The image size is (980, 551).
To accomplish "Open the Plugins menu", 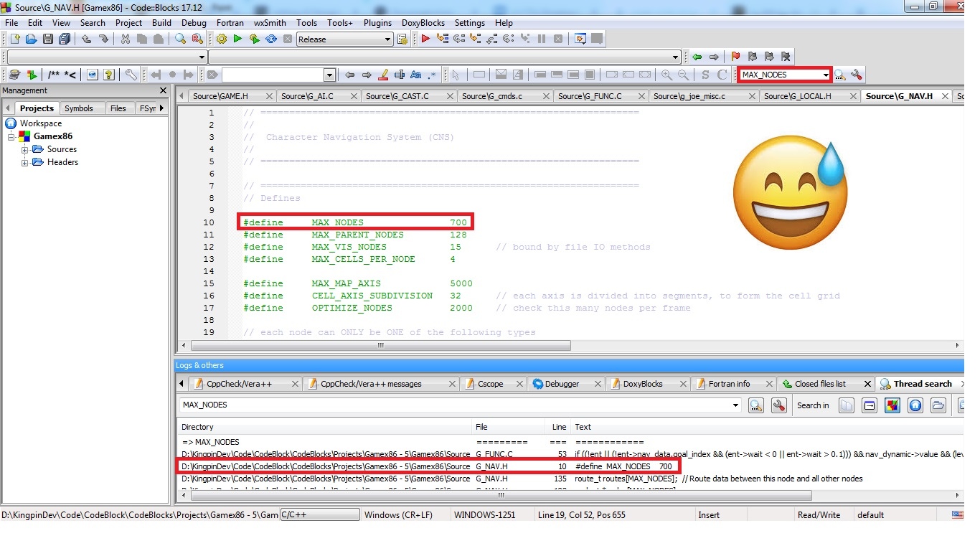I will click(x=377, y=22).
